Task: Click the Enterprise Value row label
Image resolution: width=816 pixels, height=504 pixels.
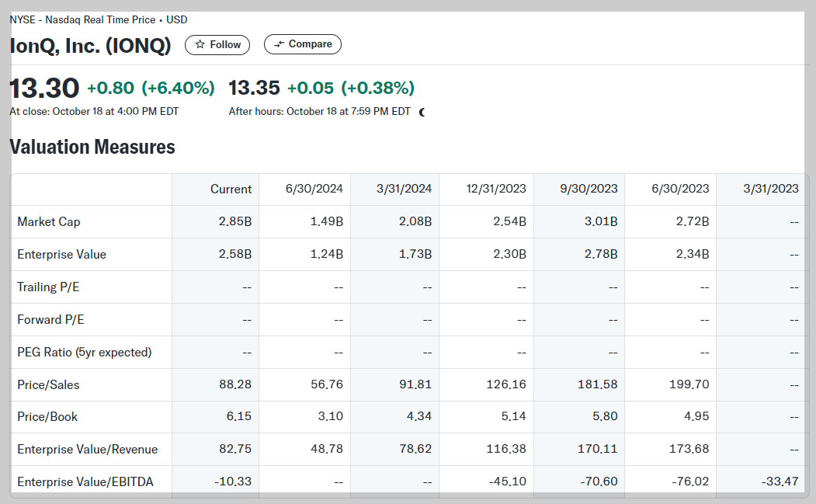Action: [x=61, y=254]
